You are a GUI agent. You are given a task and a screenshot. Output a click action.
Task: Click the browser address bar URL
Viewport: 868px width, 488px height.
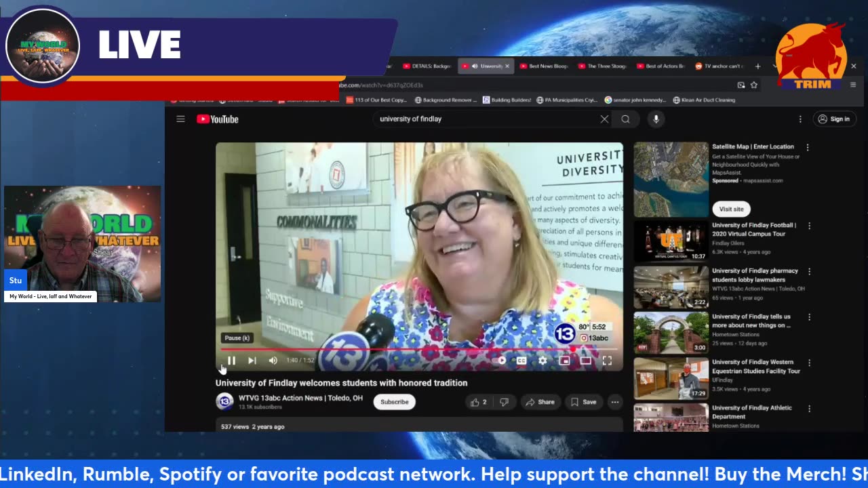(381, 85)
